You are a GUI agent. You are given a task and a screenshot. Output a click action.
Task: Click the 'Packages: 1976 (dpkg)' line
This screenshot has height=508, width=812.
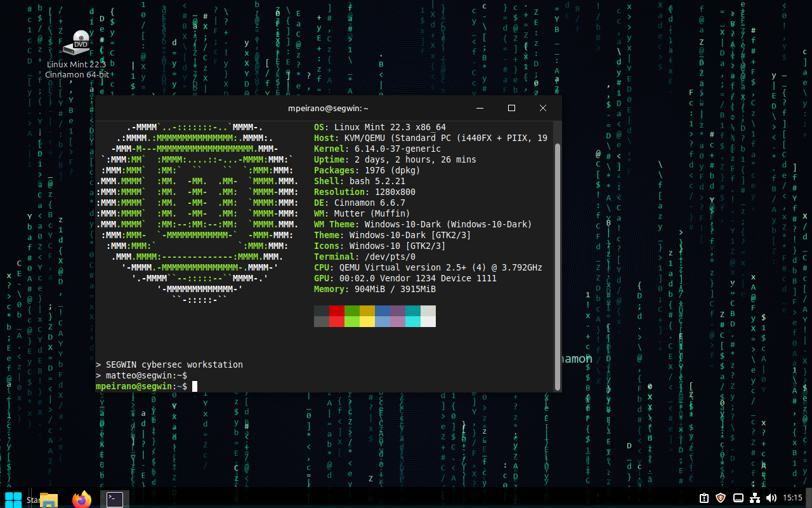pos(367,170)
